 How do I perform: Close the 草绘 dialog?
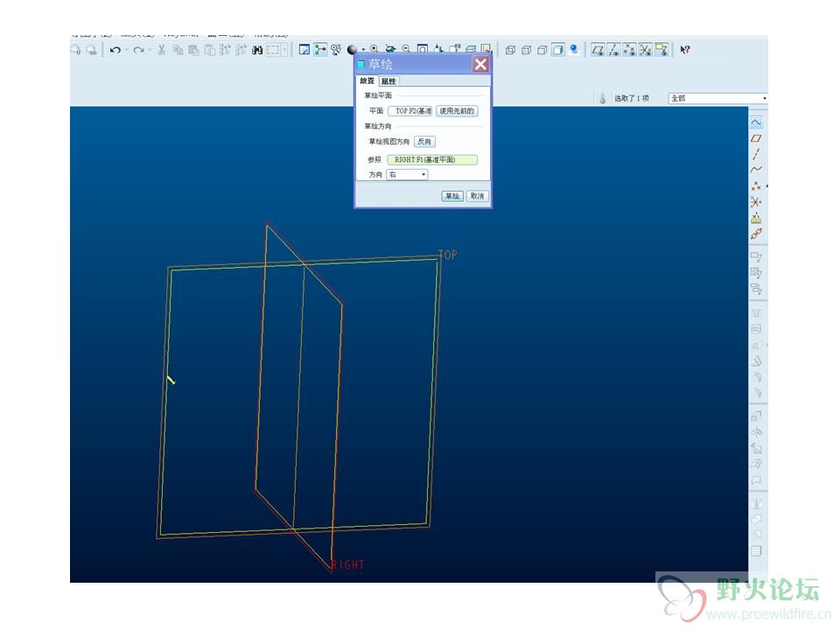pos(480,64)
